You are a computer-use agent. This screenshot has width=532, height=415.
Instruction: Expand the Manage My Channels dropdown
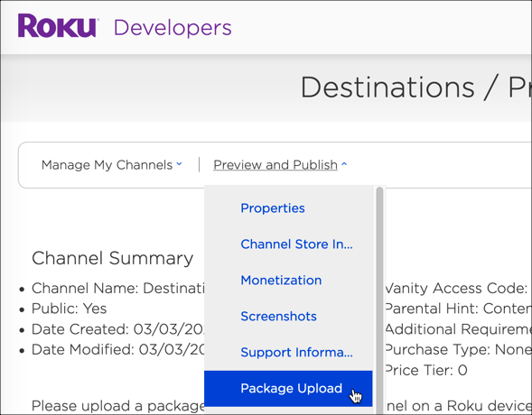pos(112,165)
